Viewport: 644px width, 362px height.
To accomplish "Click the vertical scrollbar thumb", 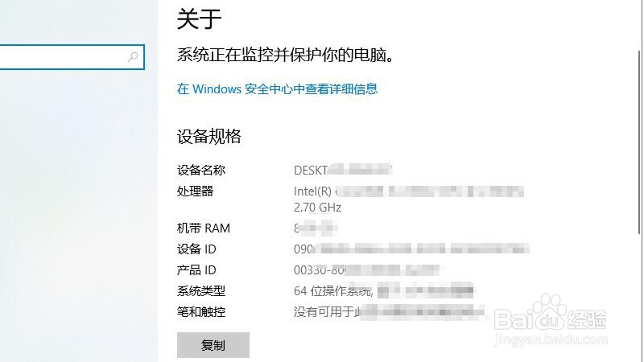I will coord(639,142).
